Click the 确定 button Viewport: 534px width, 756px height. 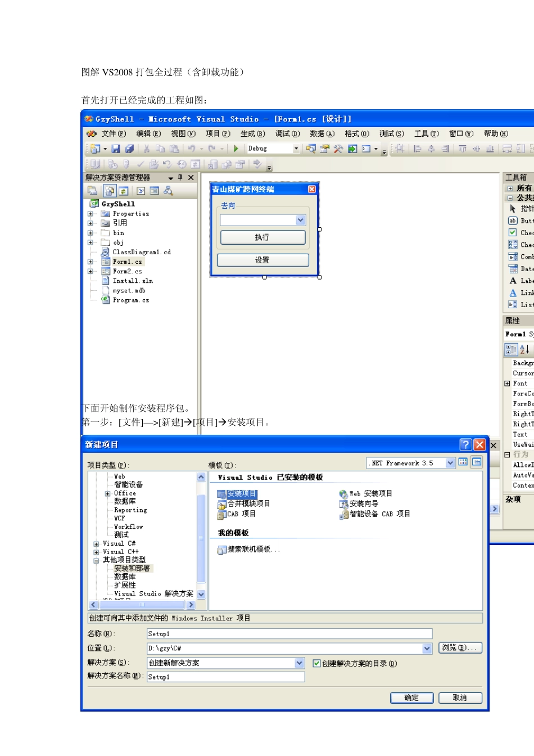(x=411, y=698)
